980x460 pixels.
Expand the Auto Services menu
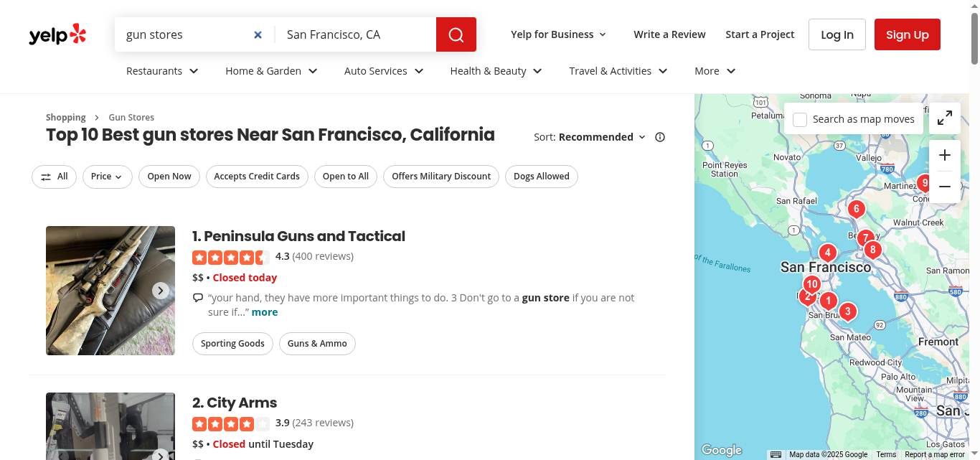point(384,71)
